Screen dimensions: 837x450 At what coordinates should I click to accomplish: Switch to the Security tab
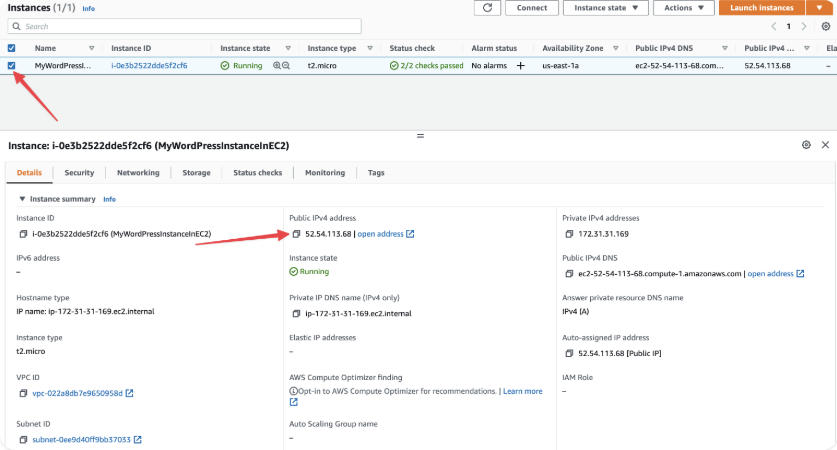click(x=79, y=173)
